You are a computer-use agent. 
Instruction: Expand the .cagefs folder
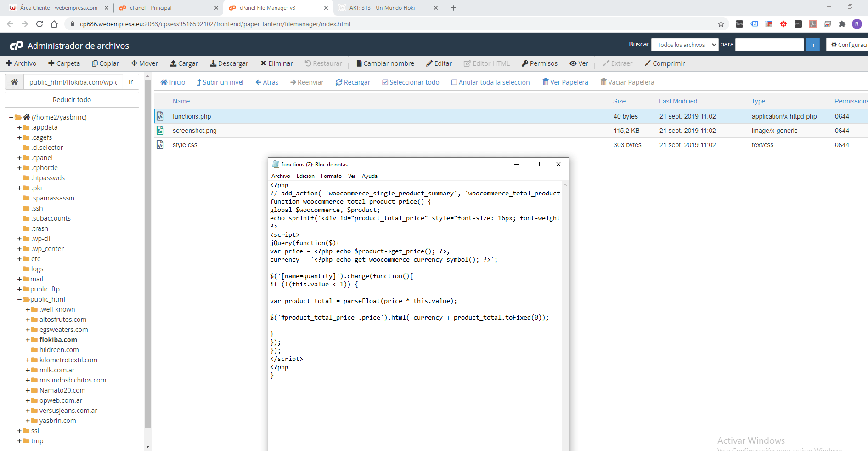(x=19, y=137)
